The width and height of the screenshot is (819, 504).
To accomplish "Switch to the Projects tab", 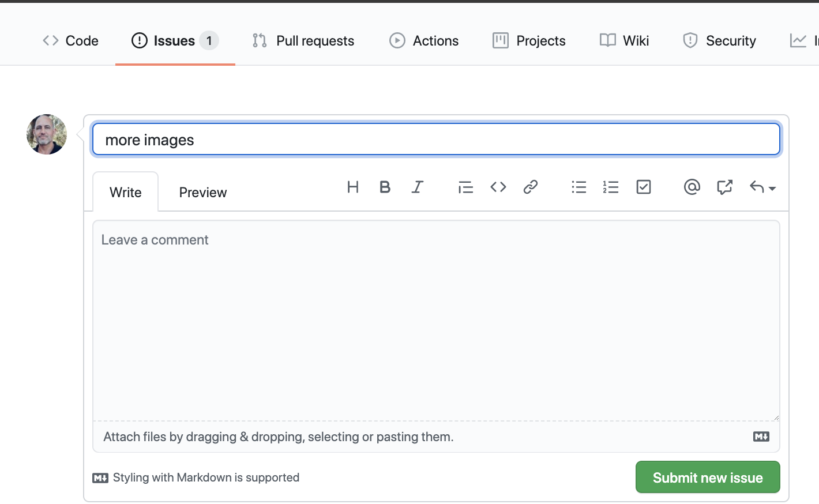I will 529,40.
